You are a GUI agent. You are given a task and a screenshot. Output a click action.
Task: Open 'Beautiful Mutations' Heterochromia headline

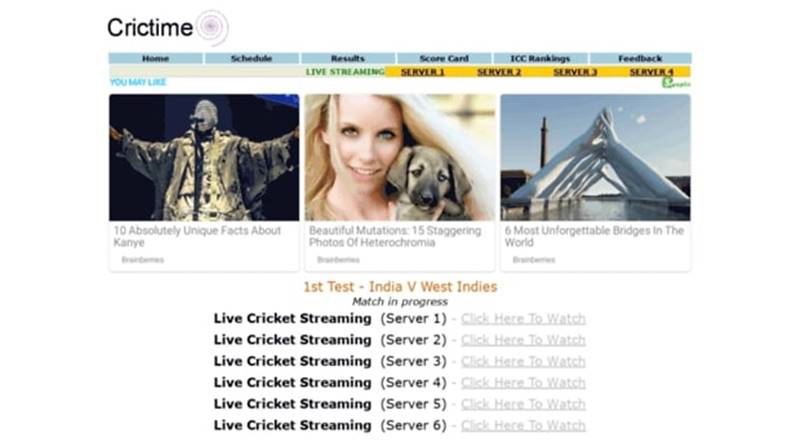[395, 236]
